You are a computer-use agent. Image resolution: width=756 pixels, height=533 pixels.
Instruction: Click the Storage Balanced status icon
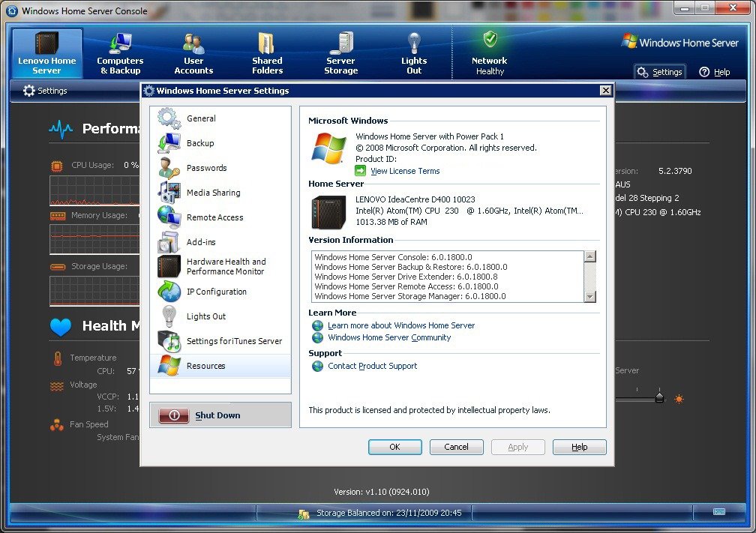(x=303, y=514)
